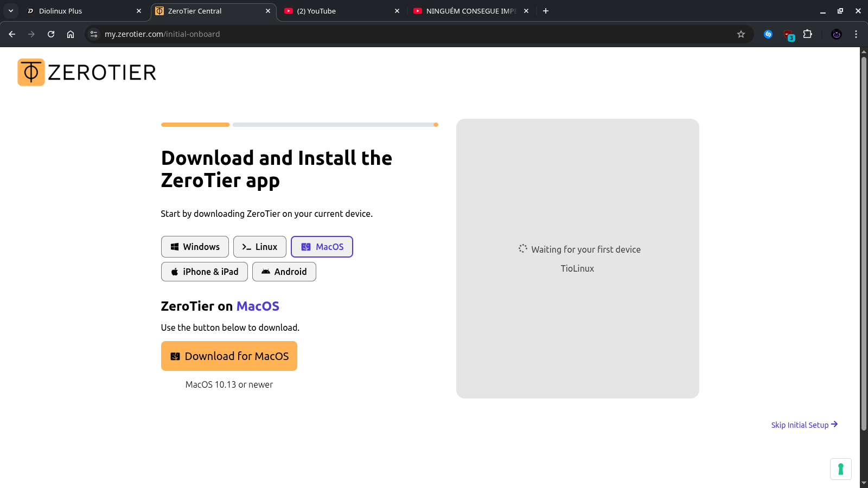This screenshot has height=488, width=868.
Task: Open the blue circular extension icon
Action: point(768,34)
